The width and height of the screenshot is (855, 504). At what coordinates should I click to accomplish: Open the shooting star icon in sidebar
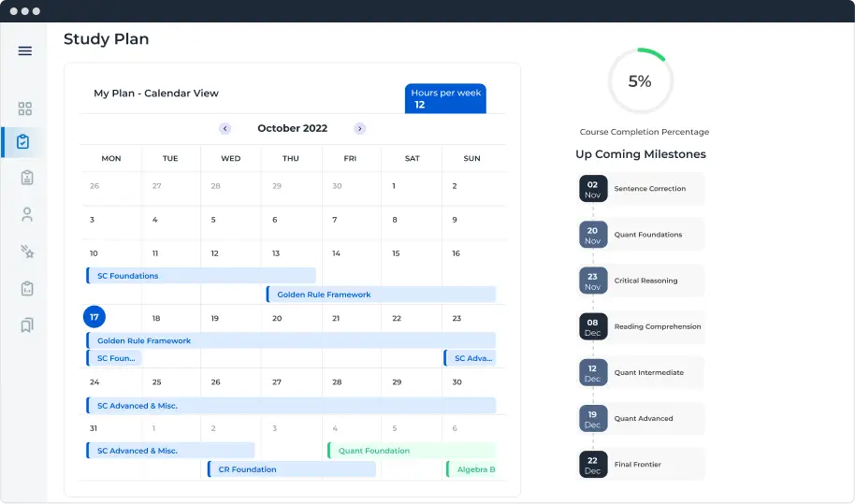pos(27,252)
